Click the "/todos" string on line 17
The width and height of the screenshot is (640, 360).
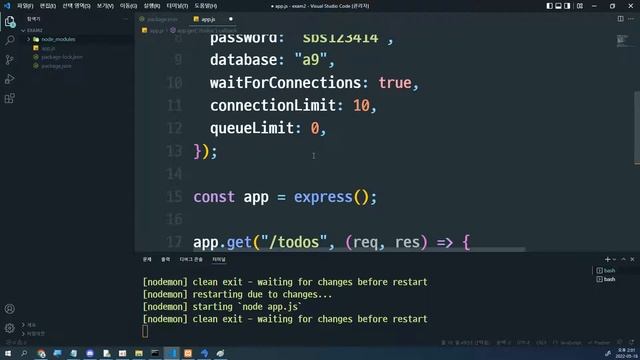tap(294, 242)
